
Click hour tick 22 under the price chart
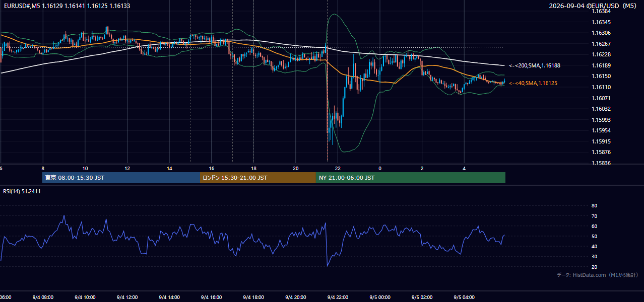pos(338,168)
